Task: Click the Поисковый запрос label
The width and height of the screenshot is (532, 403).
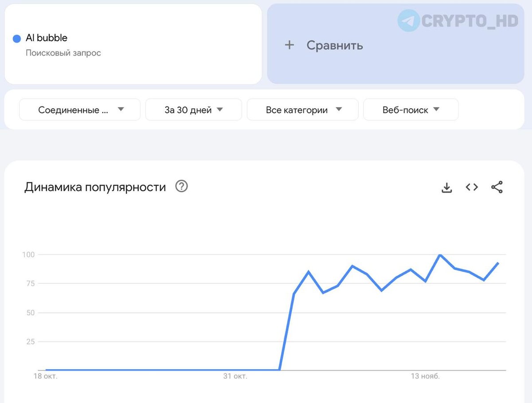Action: [x=63, y=53]
